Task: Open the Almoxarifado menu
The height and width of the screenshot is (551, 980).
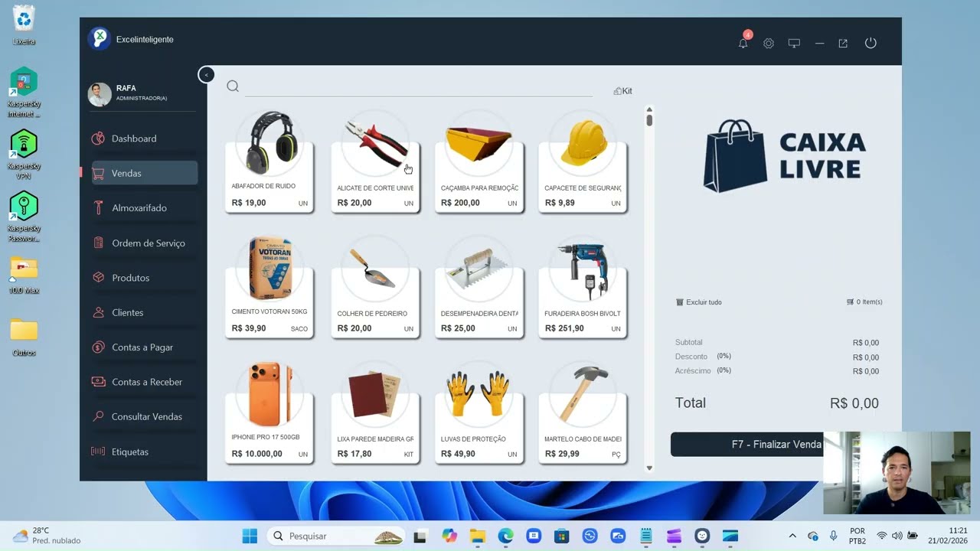Action: tap(143, 208)
